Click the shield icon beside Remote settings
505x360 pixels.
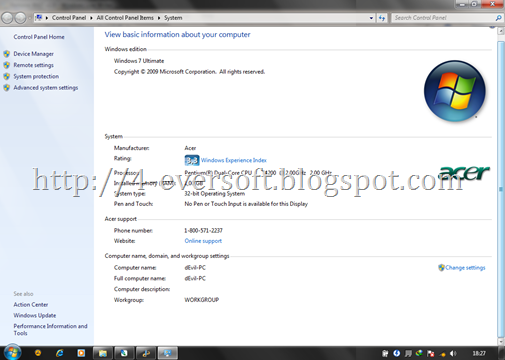tap(6, 65)
